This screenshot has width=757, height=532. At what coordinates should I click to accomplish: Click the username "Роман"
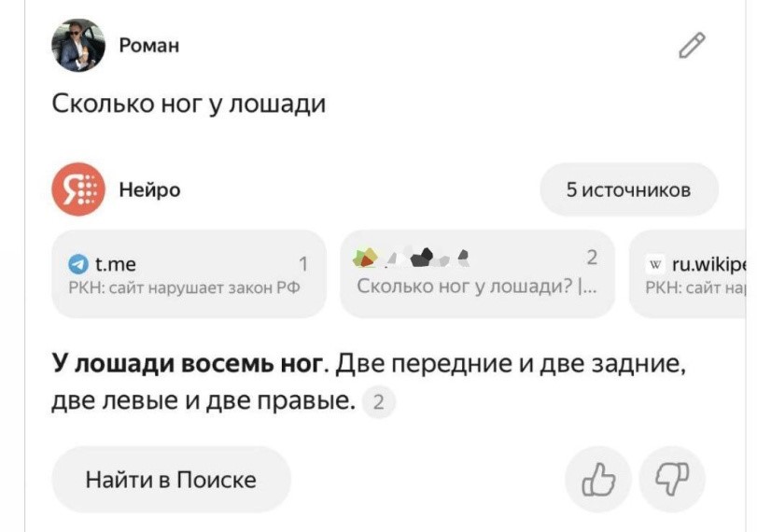pyautogui.click(x=149, y=45)
